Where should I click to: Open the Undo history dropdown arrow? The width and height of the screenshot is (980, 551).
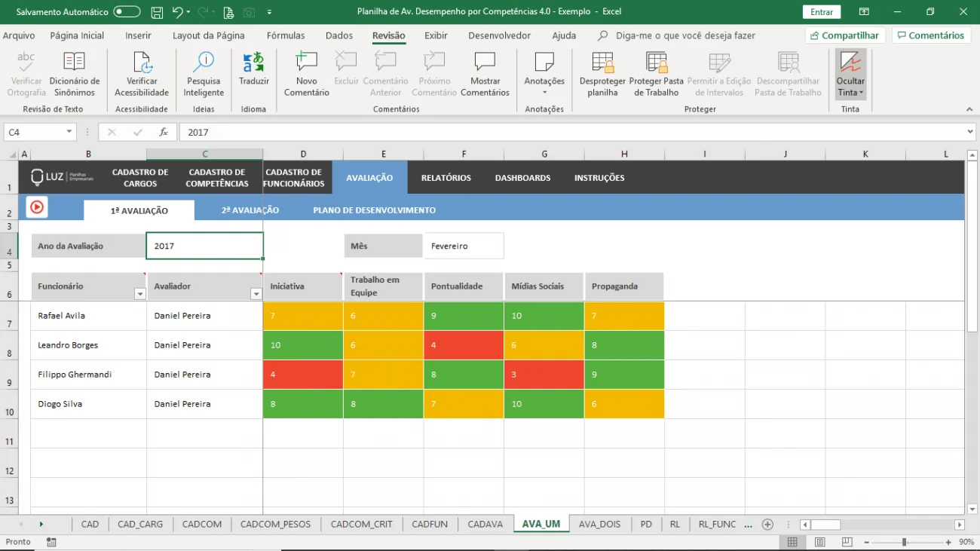pyautogui.click(x=188, y=12)
